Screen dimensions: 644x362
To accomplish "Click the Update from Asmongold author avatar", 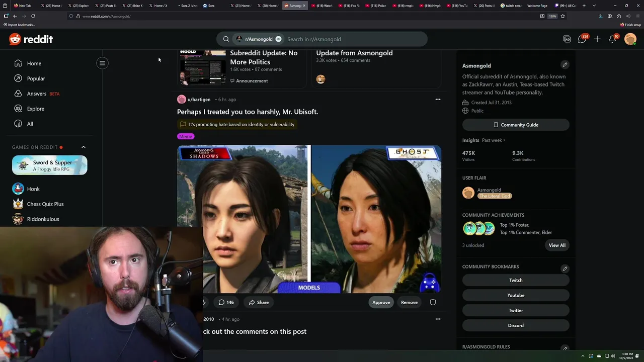I will click(320, 79).
